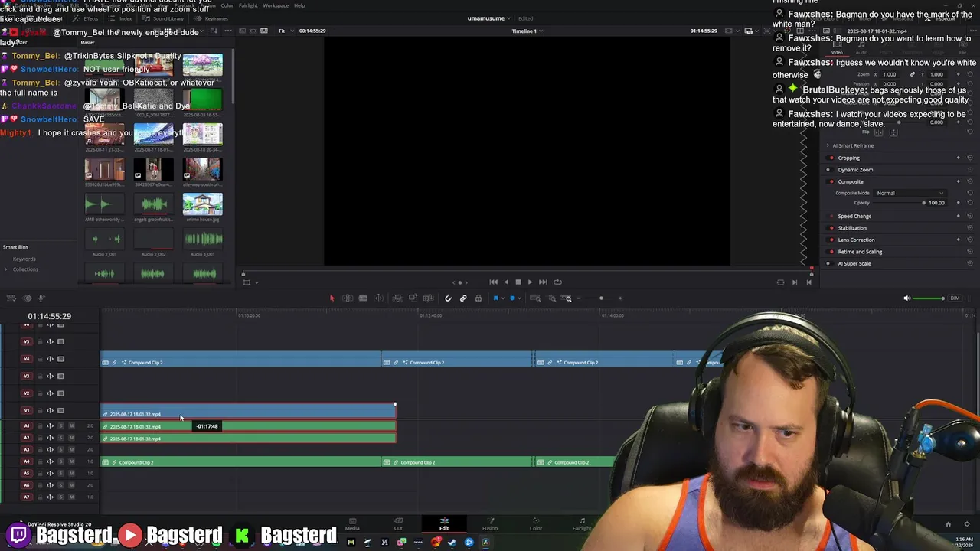Click the speaker mute icon

907,298
